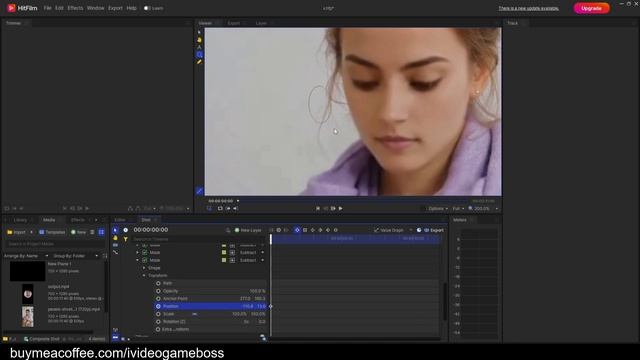Switch media panel to list view
The image size is (640, 360).
click(92, 232)
